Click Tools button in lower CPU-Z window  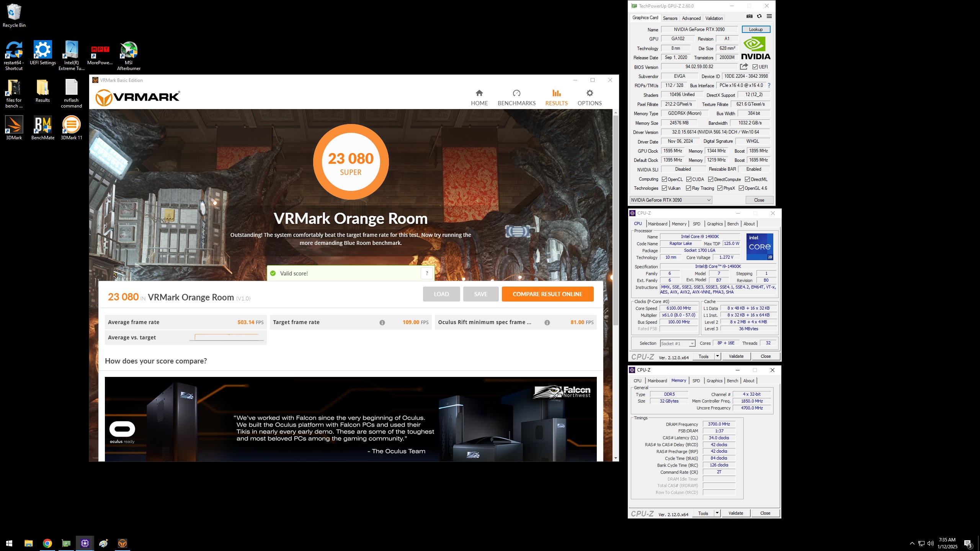pyautogui.click(x=703, y=513)
